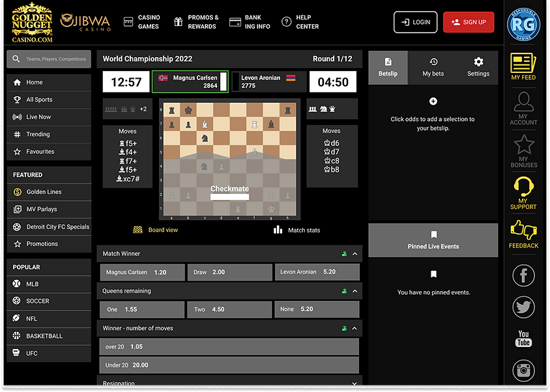
Task: Go to Live Now in sidebar
Action: point(49,117)
